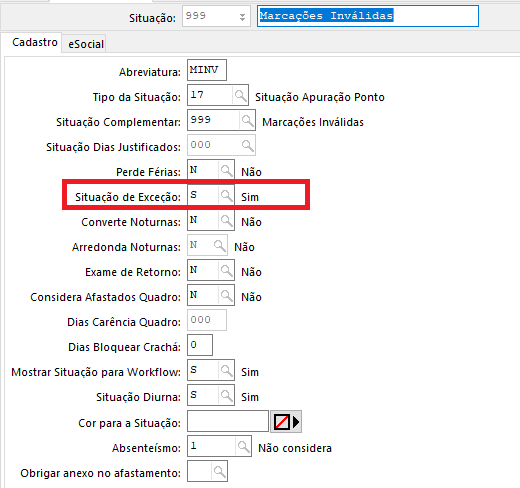Focus the Abreviatura field containing MINV
This screenshot has height=488, width=520.
(207, 70)
